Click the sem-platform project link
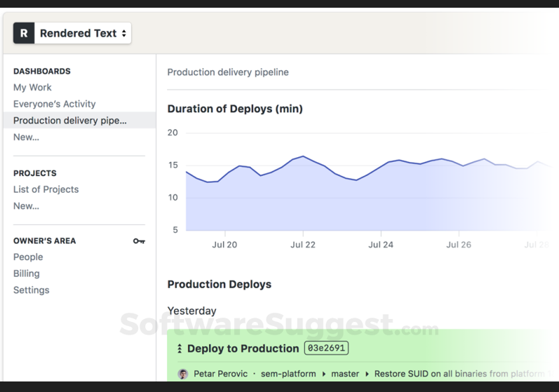 point(288,374)
